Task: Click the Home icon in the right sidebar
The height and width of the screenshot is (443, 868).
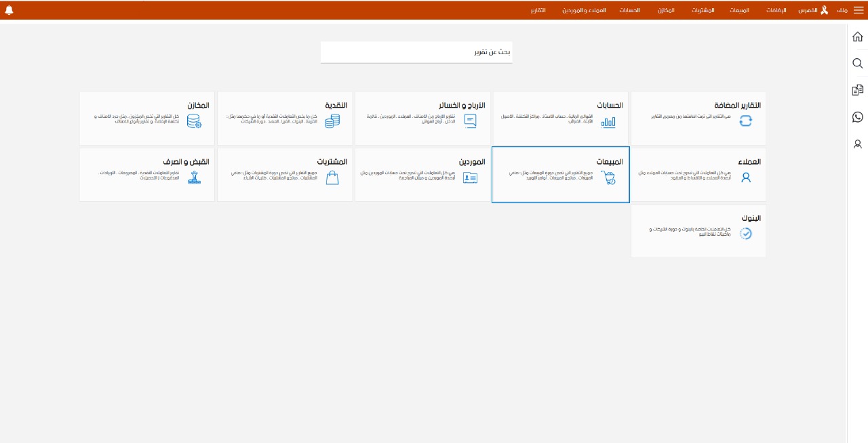Action: (857, 37)
